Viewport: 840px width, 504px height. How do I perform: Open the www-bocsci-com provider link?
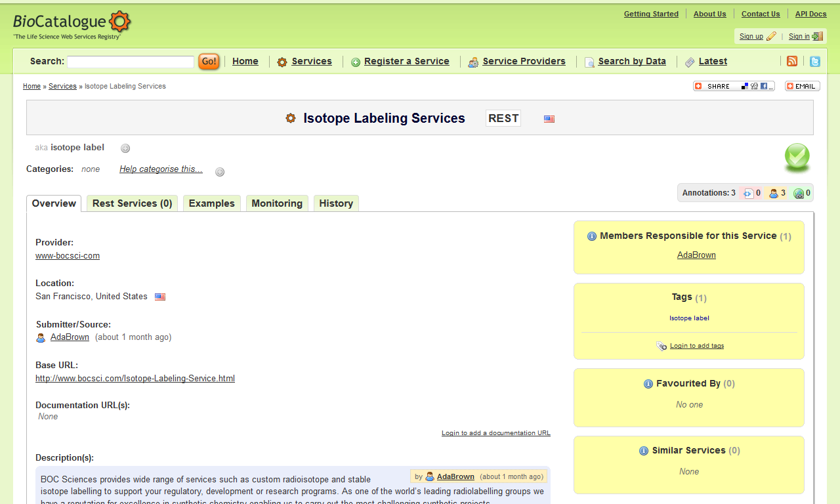68,256
